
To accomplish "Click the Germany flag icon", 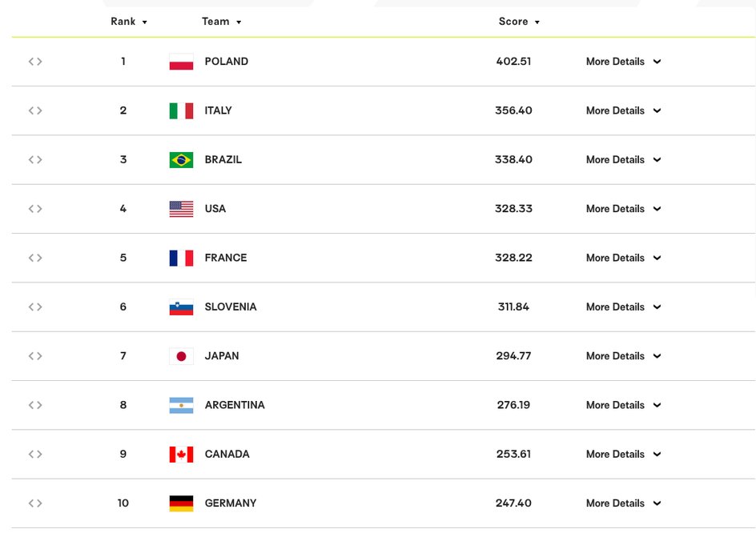I will click(x=181, y=503).
